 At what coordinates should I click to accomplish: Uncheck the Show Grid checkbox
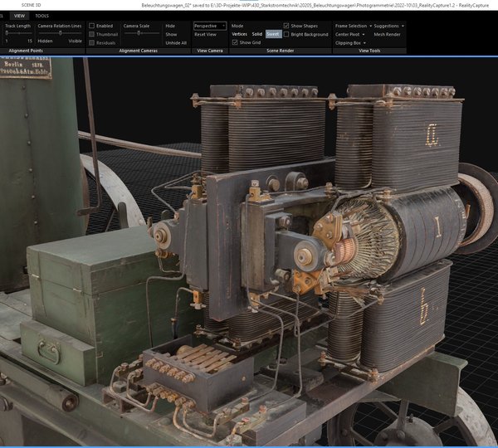[235, 42]
